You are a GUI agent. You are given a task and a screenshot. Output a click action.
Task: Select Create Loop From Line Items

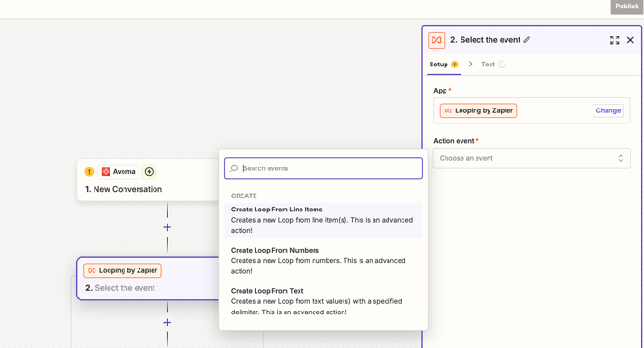click(x=323, y=220)
